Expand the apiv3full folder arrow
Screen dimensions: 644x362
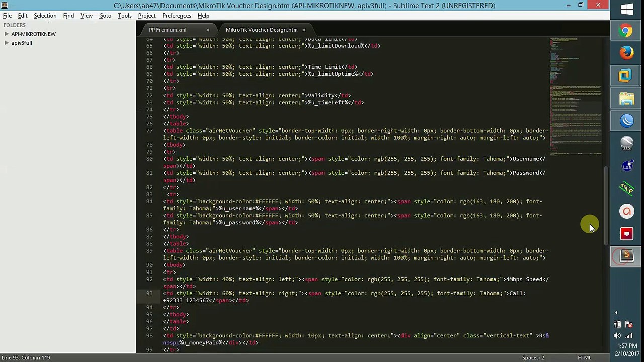pyautogui.click(x=7, y=43)
